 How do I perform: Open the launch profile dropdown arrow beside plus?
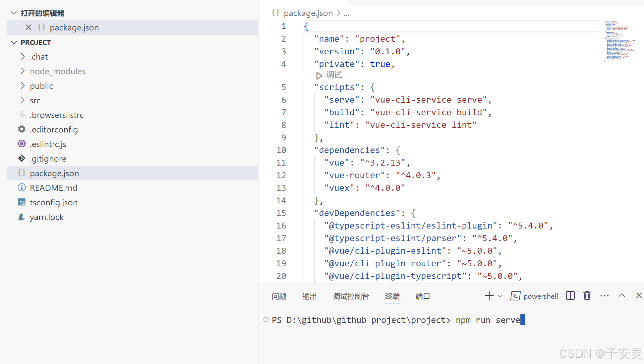click(x=500, y=296)
